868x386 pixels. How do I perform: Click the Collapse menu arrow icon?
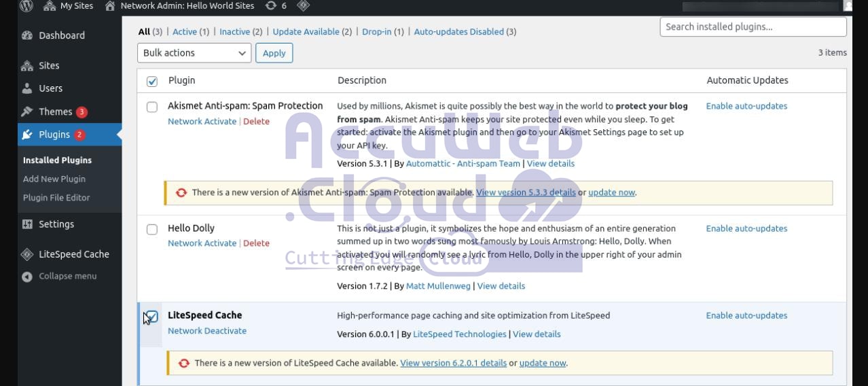(27, 277)
